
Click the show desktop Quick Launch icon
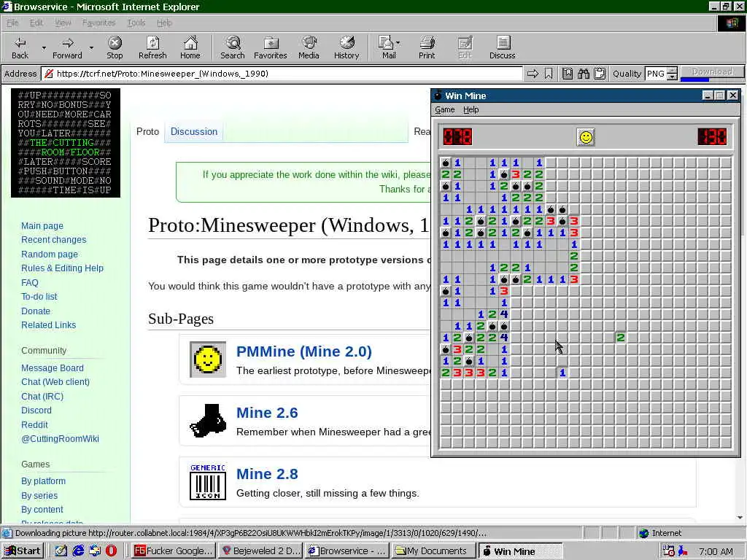(61, 551)
